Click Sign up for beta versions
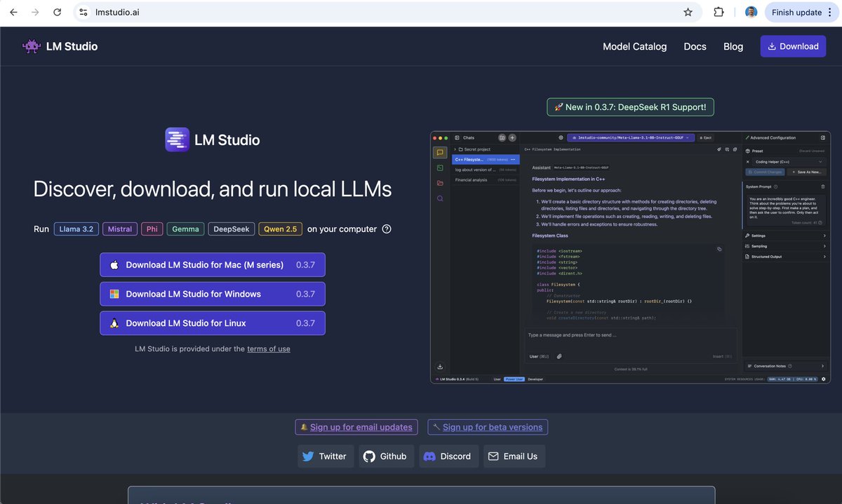 [x=488, y=427]
